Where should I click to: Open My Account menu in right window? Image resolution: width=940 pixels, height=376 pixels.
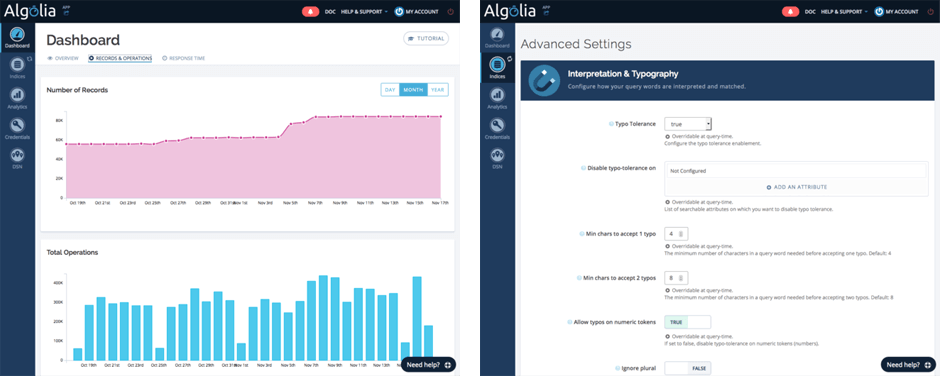[x=896, y=11]
